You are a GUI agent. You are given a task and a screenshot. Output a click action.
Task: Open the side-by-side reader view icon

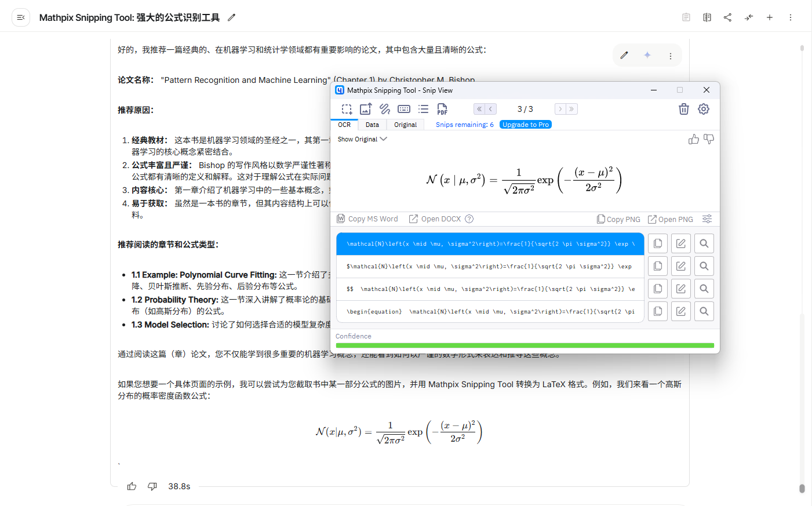(707, 17)
